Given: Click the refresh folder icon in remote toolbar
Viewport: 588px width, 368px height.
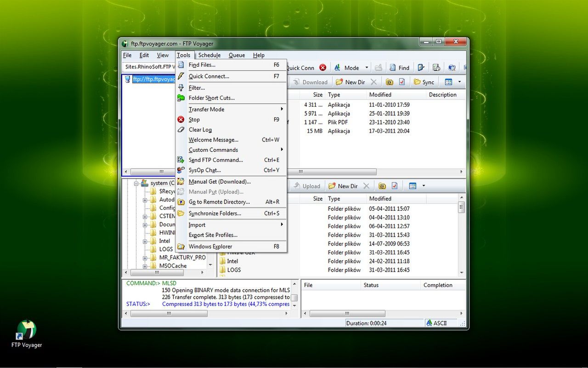Looking at the screenshot, I should click(x=390, y=82).
